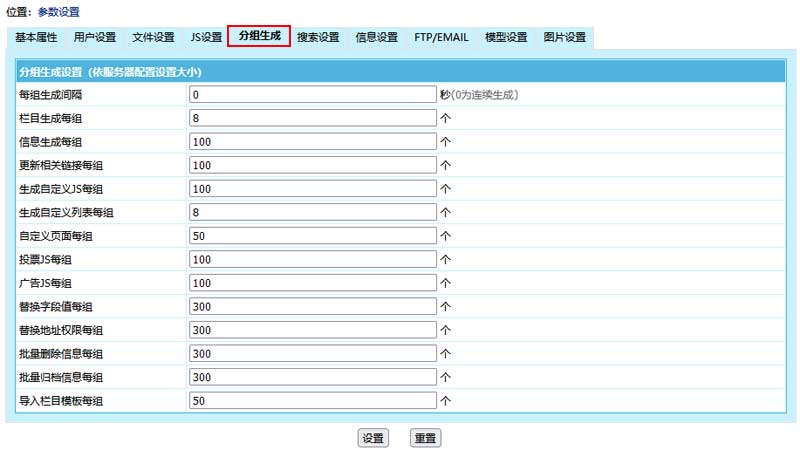
Task: Click the 参数设置 breadcrumb link
Action: 59,12
